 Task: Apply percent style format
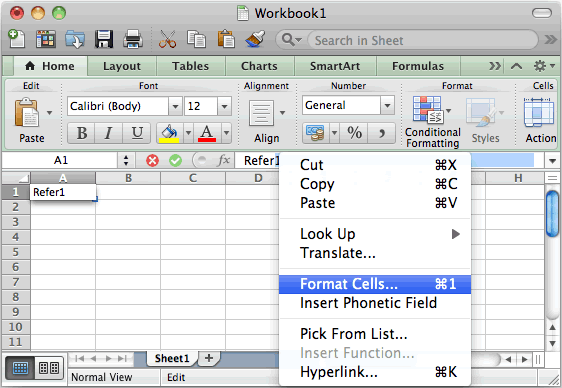click(x=354, y=133)
